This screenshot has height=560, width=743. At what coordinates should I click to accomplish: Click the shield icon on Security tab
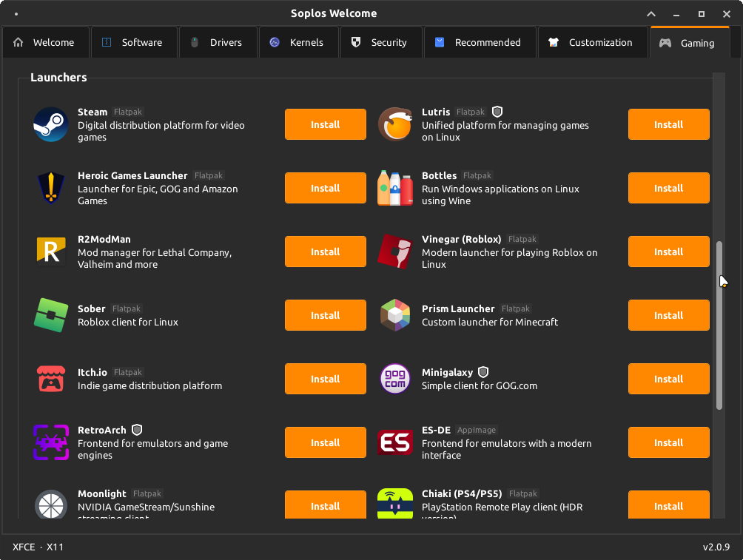pos(356,42)
